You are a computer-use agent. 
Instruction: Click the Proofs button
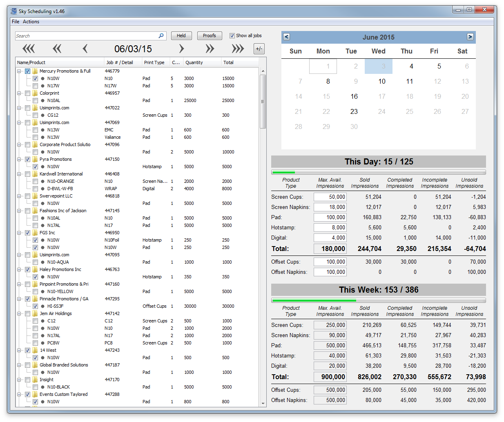coord(210,36)
